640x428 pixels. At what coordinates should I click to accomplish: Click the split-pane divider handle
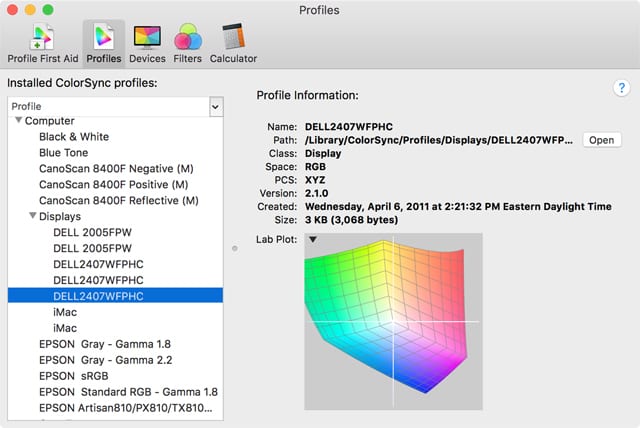234,248
